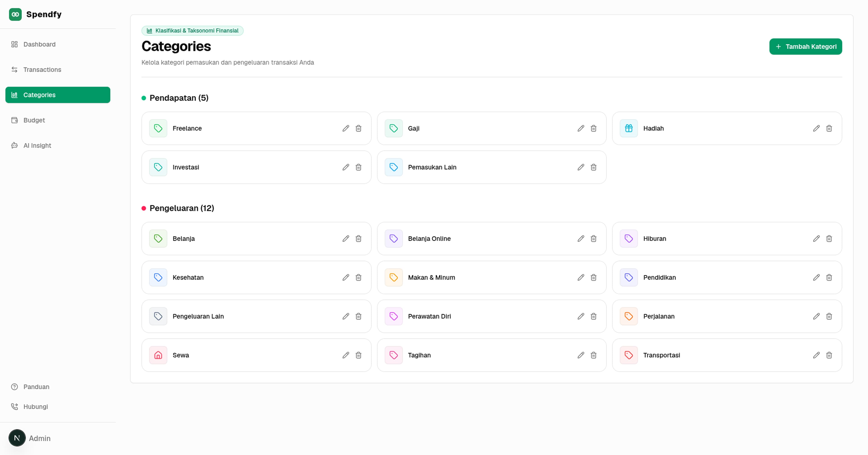Delete the Perawatan Diri category

coord(594,316)
